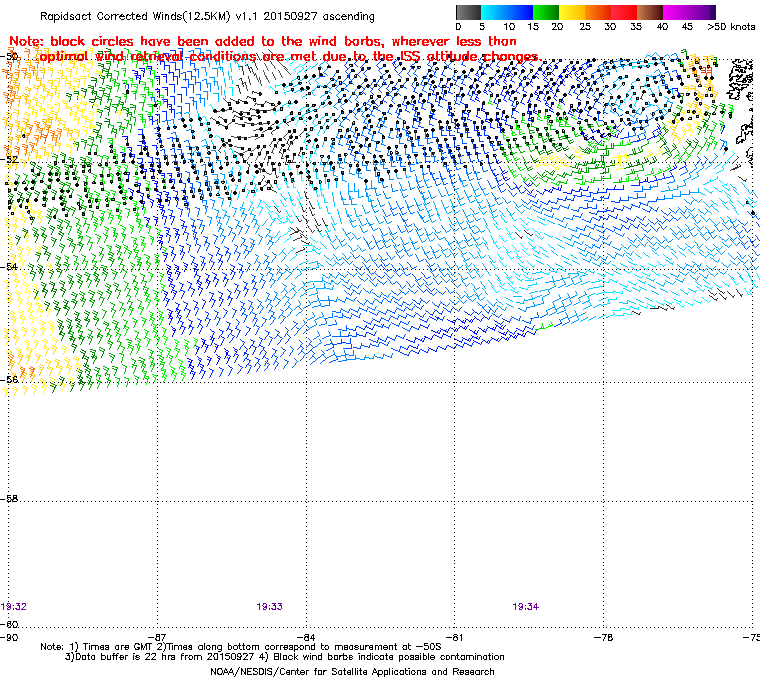Click the magenta 40-45 knots legend segment
The image size is (760, 688).
coord(676,12)
